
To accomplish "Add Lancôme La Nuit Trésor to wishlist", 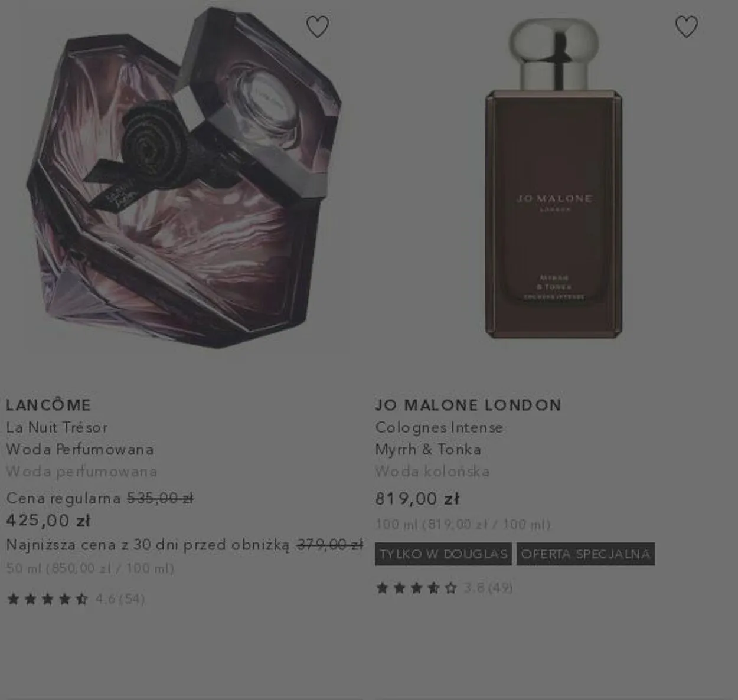I will tap(318, 27).
